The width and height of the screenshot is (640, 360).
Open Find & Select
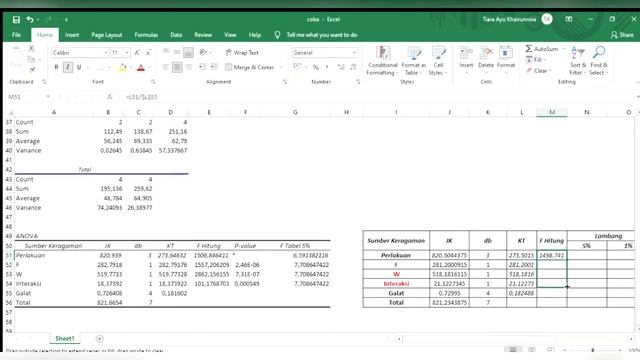(599, 60)
